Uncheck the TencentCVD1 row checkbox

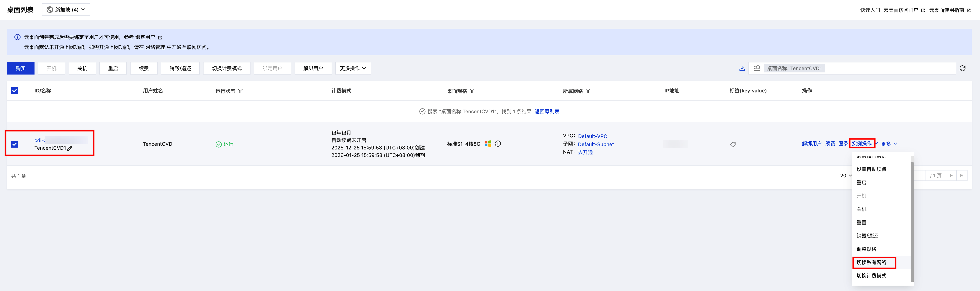[x=15, y=144]
